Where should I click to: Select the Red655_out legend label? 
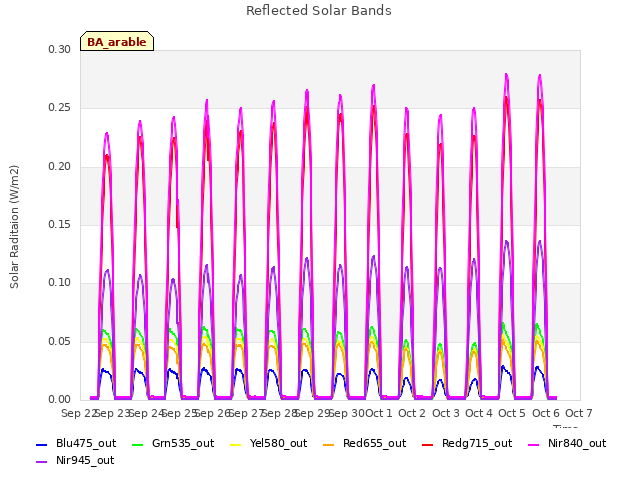(x=375, y=444)
